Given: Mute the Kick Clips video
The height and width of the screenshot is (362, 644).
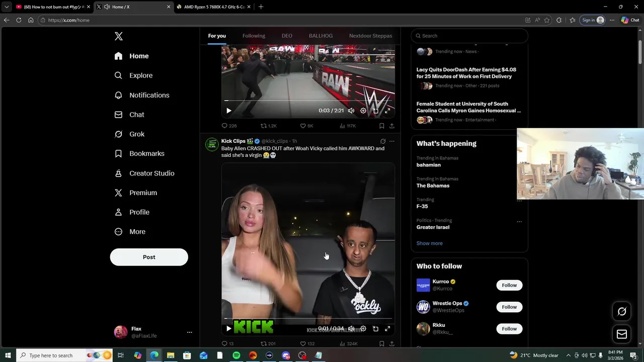Looking at the screenshot, I should click(x=351, y=329).
